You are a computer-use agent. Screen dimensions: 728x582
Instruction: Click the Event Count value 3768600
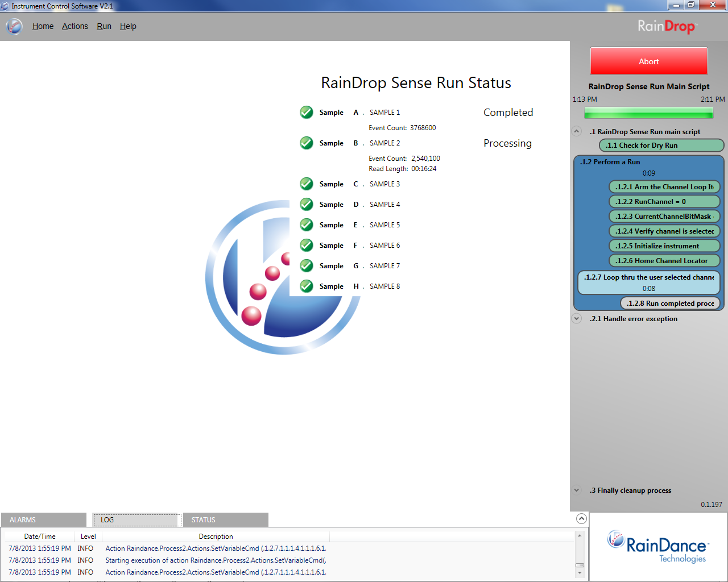423,128
